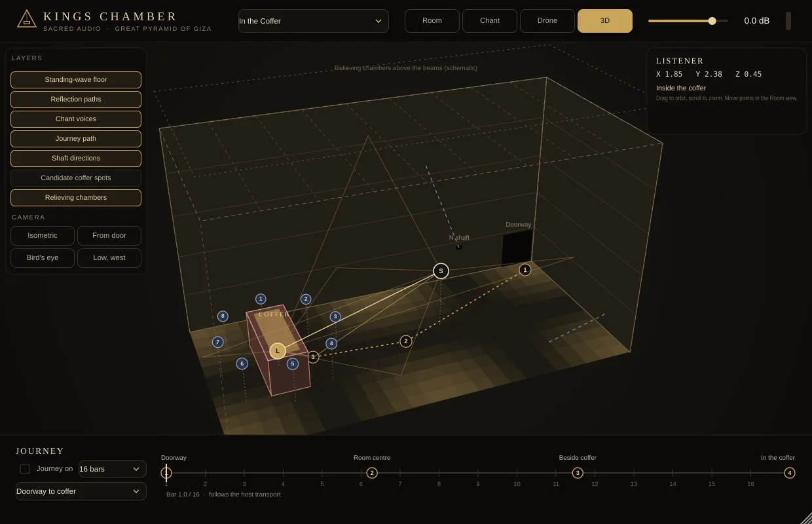The width and height of the screenshot is (812, 524).
Task: Open the In the Coffer preset dropdown
Action: click(313, 21)
